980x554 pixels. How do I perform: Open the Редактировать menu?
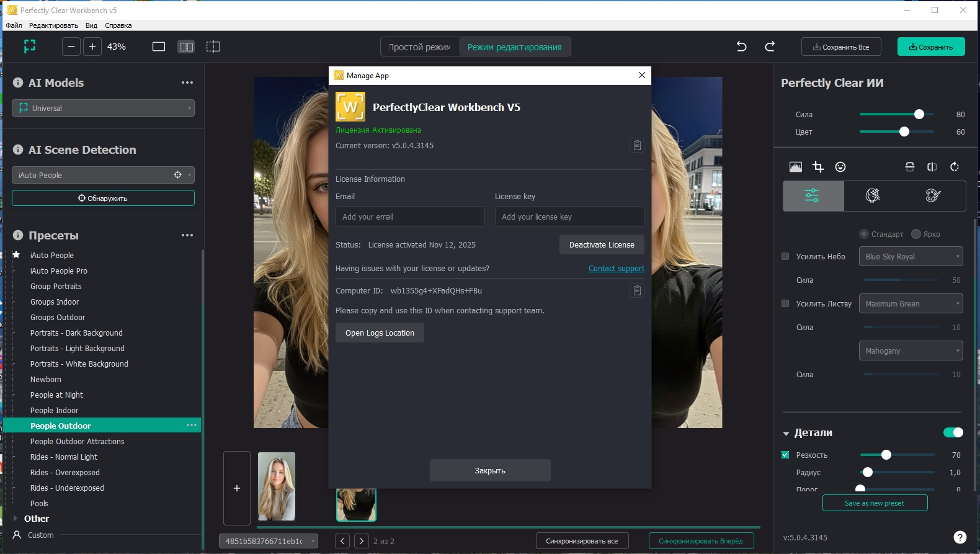click(53, 25)
